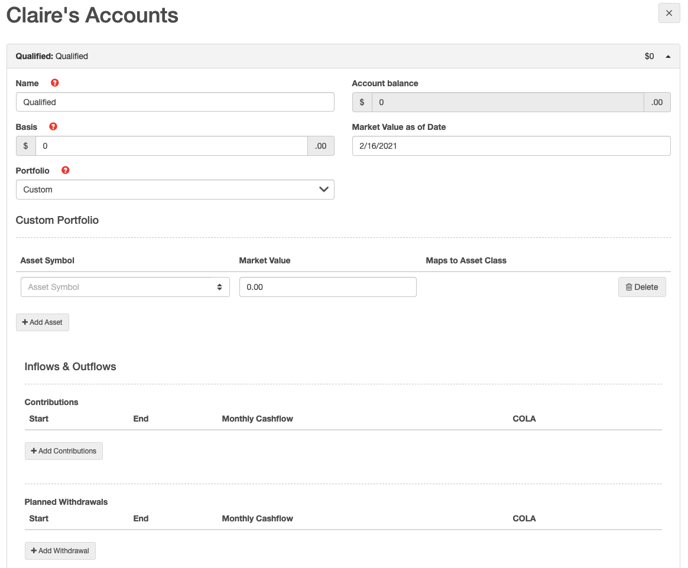This screenshot has width=688, height=568.
Task: Collapse the Qualified account panel arrow
Action: tap(668, 57)
